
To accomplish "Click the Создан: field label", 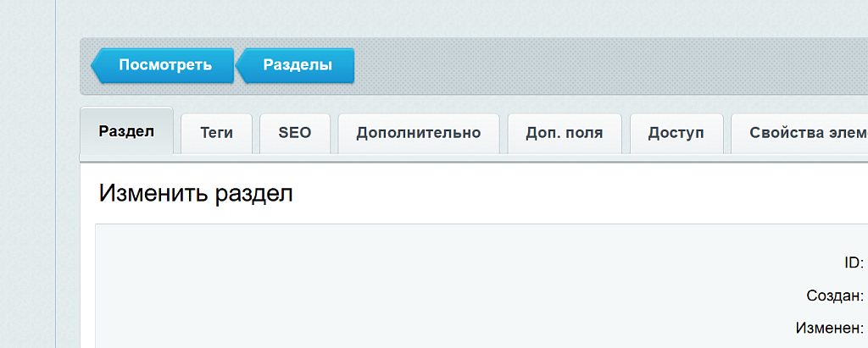I will point(834,296).
